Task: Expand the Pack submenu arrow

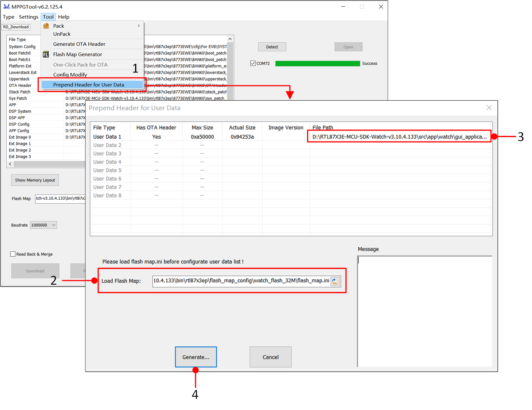Action: (x=139, y=26)
